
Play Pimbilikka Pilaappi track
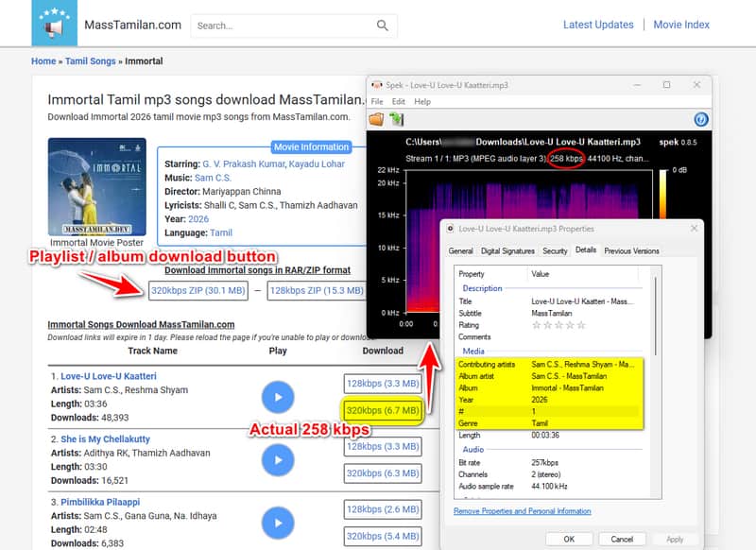coord(278,523)
